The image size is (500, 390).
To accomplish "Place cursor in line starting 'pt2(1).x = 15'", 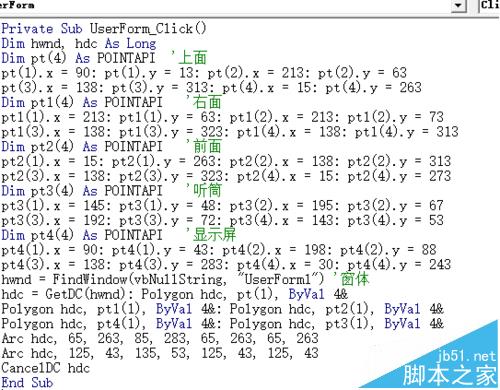I will 226,161.
